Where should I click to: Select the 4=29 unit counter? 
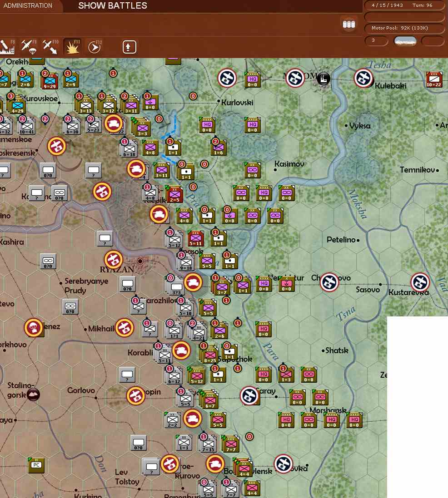(x=18, y=105)
